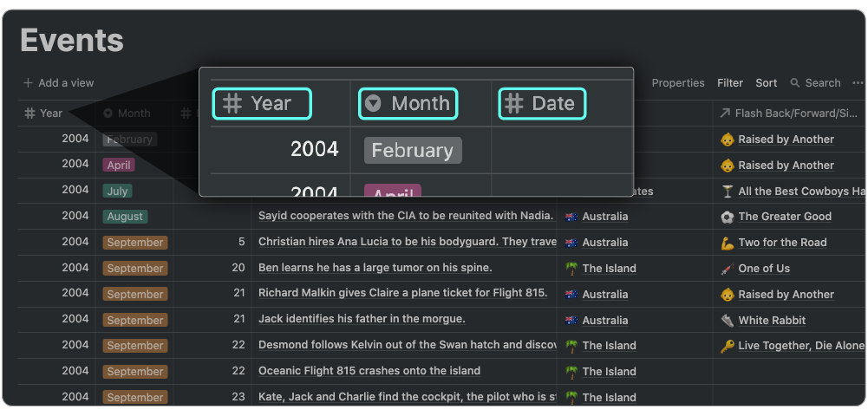Click the palm tree in the Desmond row
The width and height of the screenshot is (868, 416).
(x=571, y=346)
